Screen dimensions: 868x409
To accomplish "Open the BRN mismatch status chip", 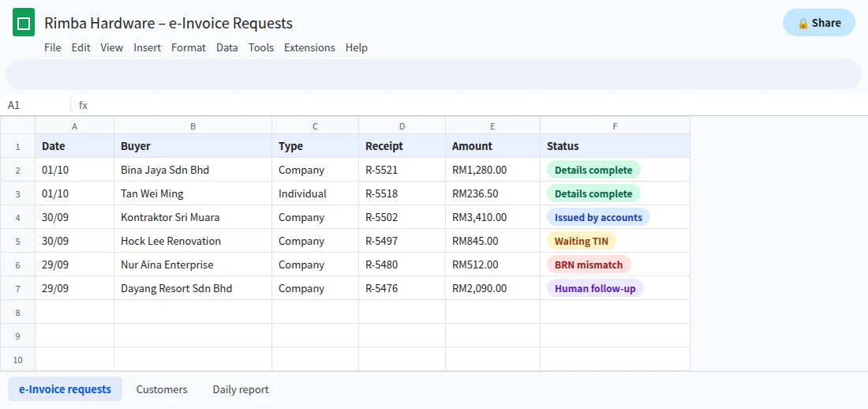I will click(589, 265).
